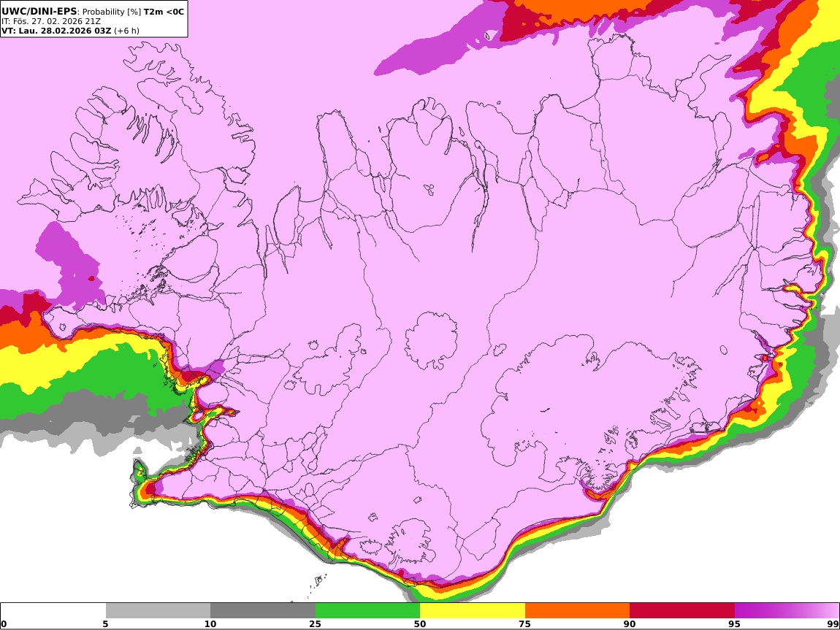Image resolution: width=840 pixels, height=630 pixels.
Task: Click the legend tick label '50'
Action: coord(420,623)
